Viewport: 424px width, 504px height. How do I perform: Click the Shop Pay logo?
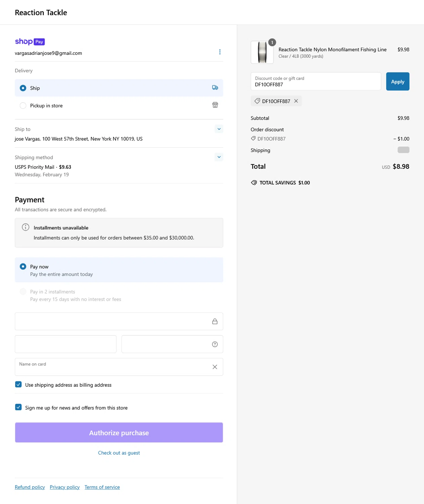point(30,42)
